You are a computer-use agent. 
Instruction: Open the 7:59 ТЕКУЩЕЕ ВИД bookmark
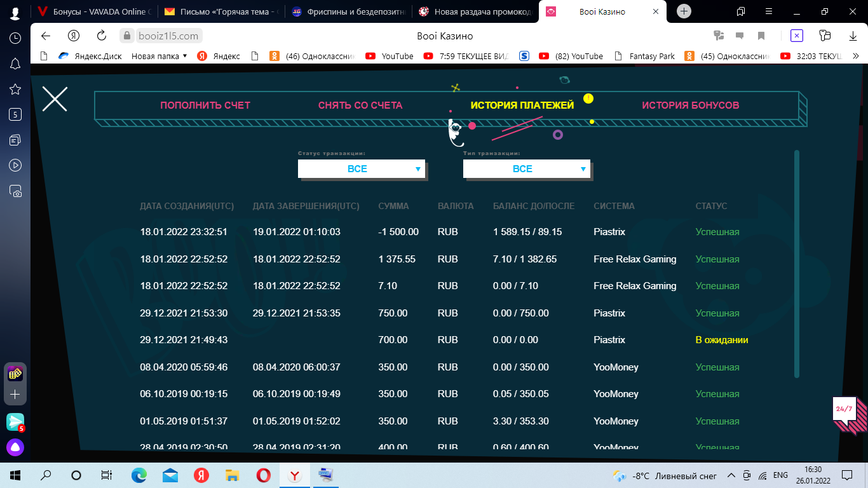466,56
